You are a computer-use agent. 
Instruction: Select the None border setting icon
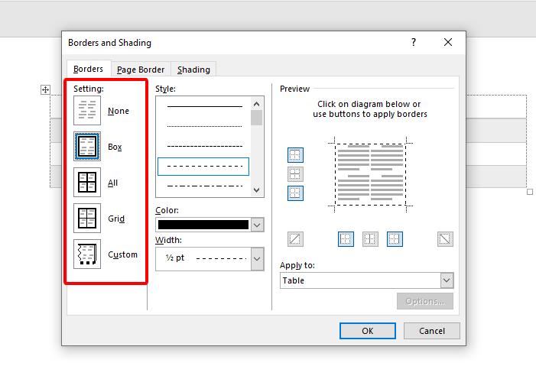coord(87,110)
